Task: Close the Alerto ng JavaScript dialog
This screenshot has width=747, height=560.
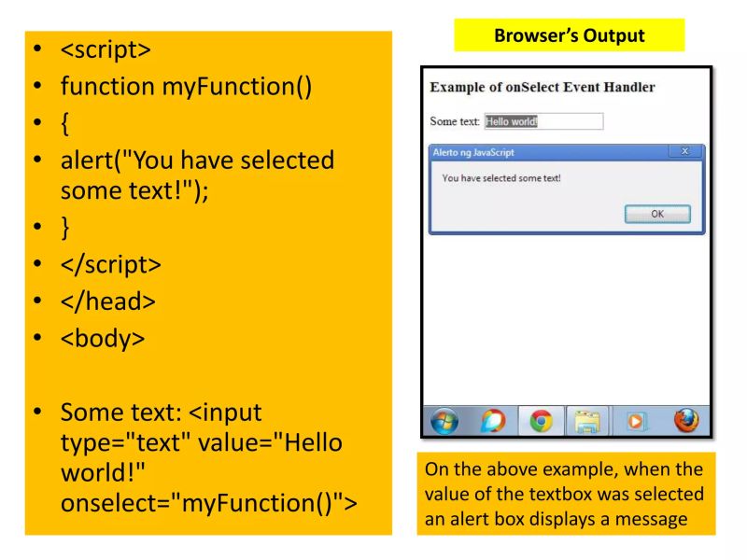Action: click(685, 150)
